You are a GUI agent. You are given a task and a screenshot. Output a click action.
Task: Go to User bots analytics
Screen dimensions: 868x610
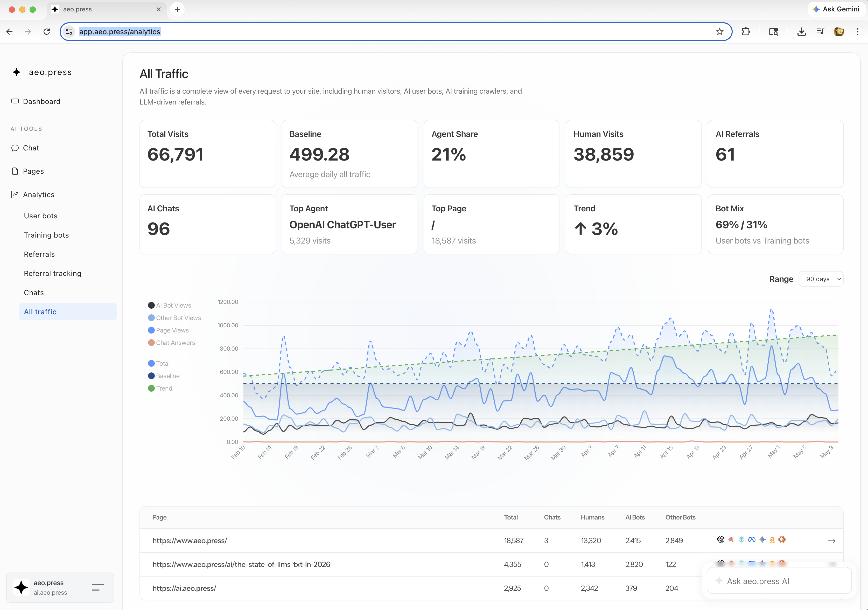click(40, 216)
